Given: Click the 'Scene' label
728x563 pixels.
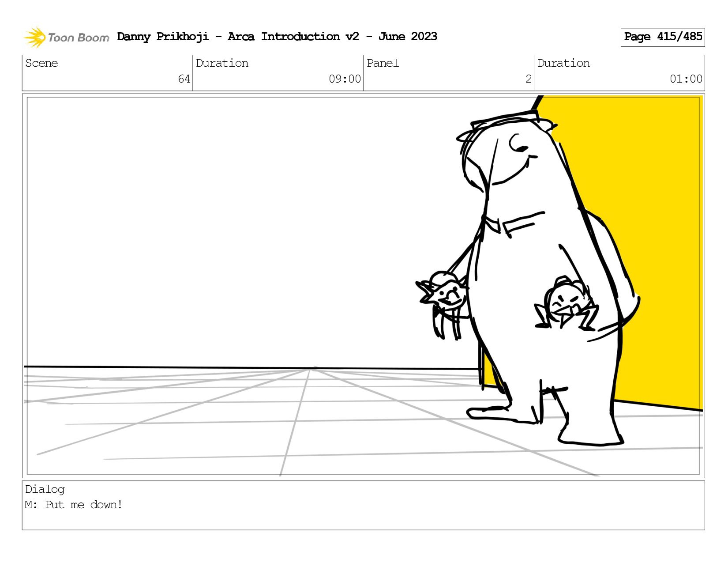Looking at the screenshot, I should click(41, 63).
